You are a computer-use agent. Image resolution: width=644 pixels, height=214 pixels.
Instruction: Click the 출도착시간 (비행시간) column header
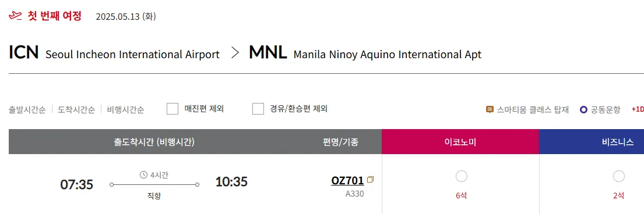[154, 142]
